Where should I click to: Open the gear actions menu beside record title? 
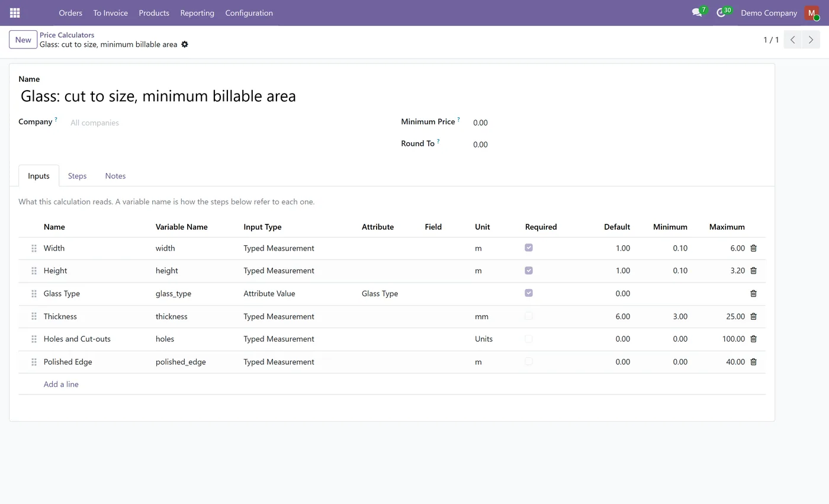[185, 44]
